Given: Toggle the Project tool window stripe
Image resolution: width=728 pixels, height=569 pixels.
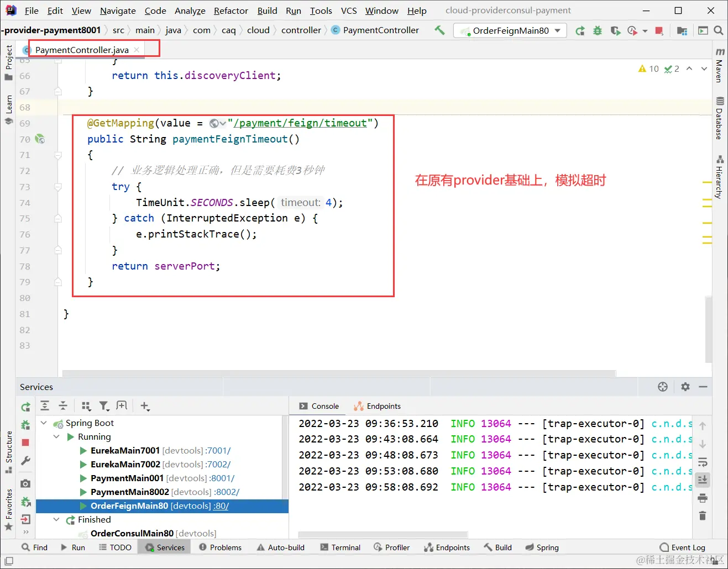Looking at the screenshot, I should pos(8,62).
